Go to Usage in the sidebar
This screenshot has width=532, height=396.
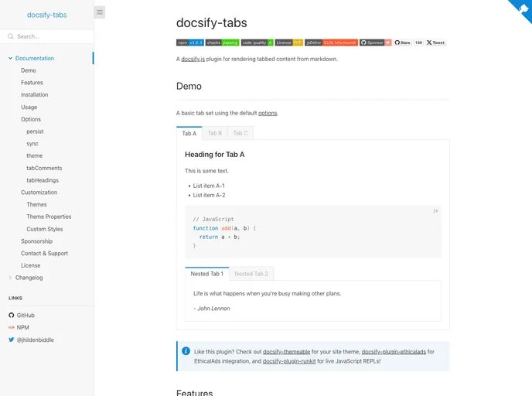(x=29, y=108)
